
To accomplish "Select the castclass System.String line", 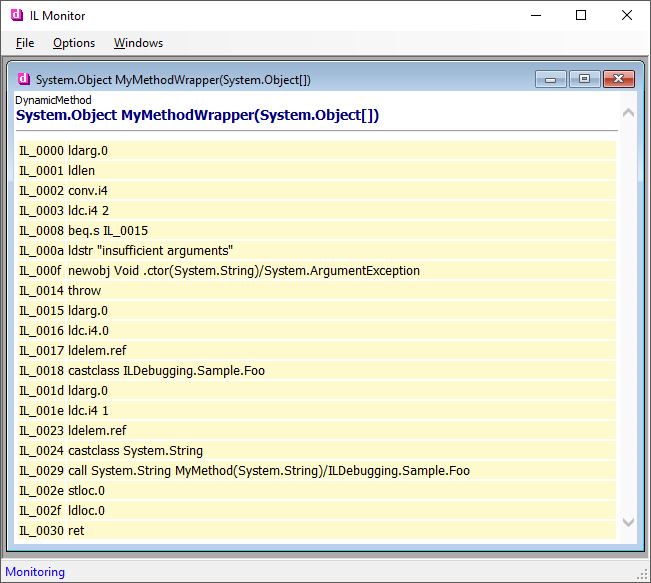I will click(317, 451).
